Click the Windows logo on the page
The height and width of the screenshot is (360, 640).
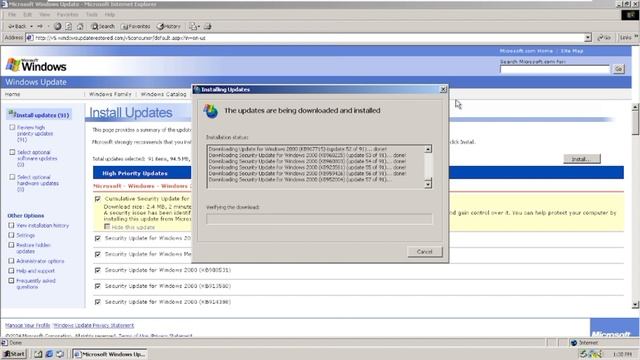[x=36, y=65]
